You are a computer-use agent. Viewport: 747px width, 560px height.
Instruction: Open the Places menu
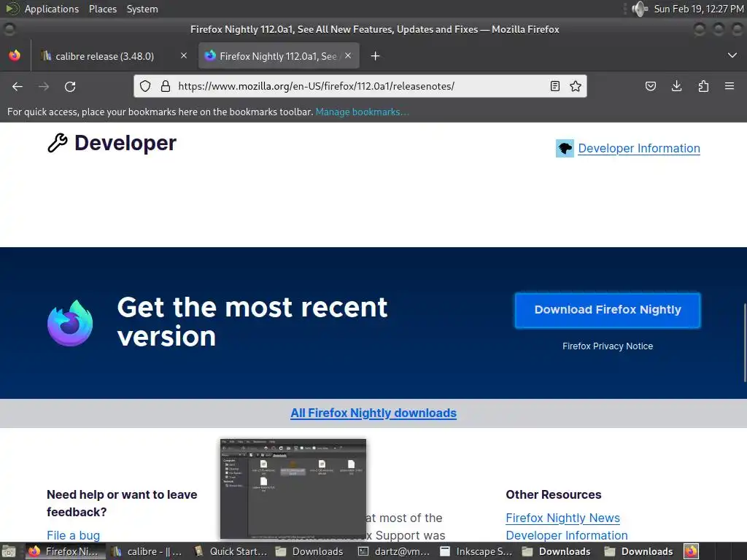tap(103, 9)
